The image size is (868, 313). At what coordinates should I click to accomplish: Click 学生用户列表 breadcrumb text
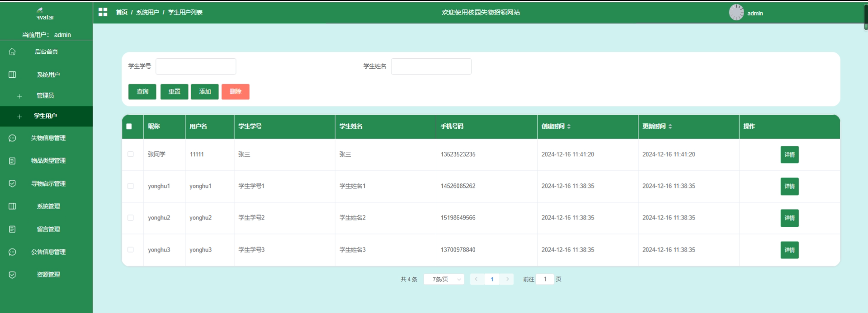(x=185, y=12)
